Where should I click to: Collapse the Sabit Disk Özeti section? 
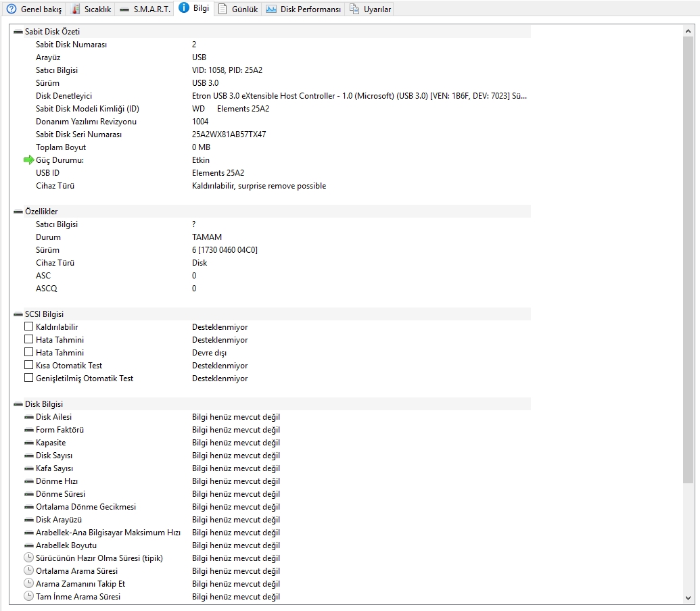(17, 31)
